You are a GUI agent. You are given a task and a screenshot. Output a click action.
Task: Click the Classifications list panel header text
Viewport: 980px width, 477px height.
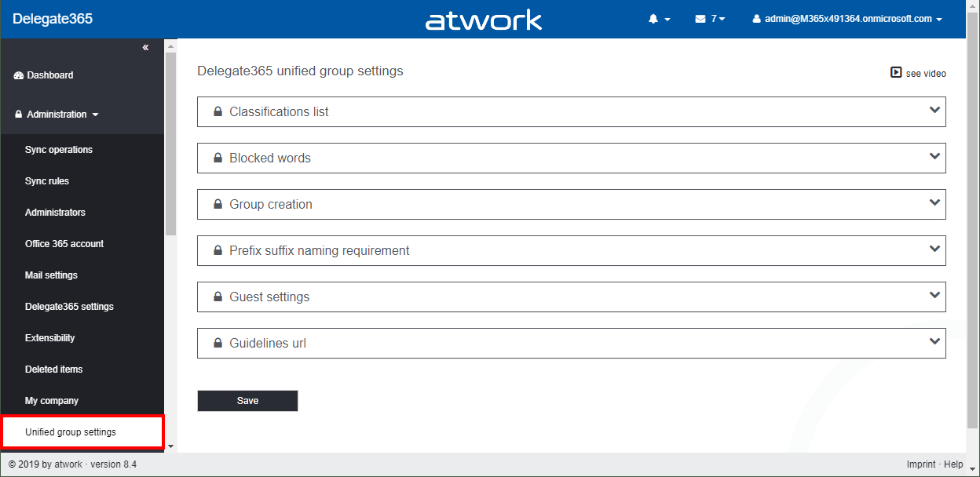coord(279,111)
